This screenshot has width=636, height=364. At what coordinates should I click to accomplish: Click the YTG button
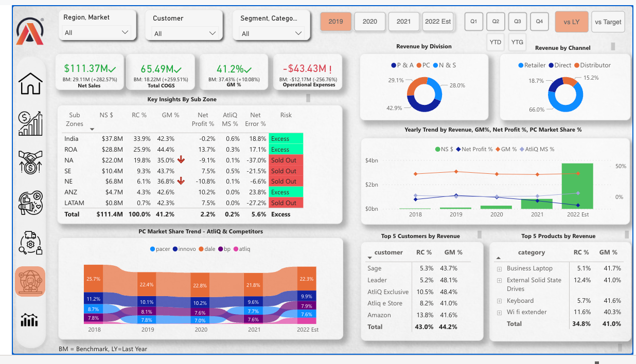517,42
